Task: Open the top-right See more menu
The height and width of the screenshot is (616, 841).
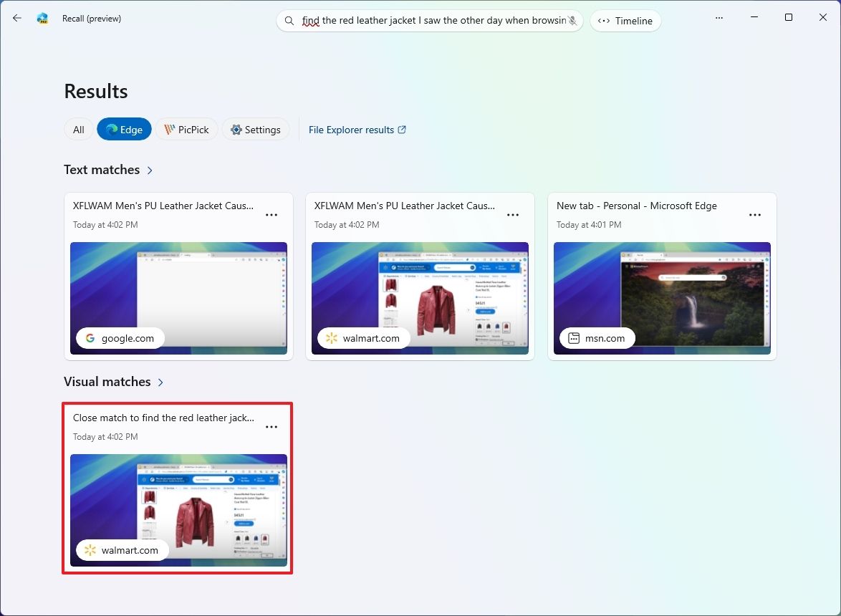Action: [719, 18]
